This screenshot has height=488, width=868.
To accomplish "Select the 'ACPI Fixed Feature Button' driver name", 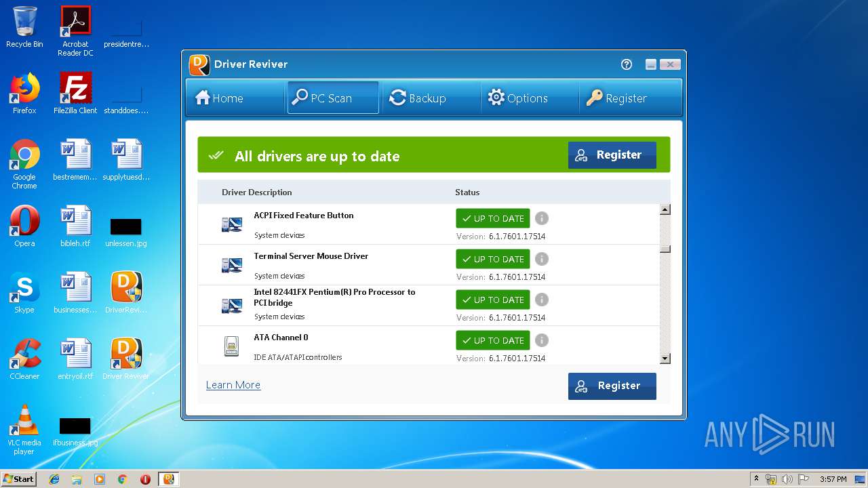I will click(304, 216).
